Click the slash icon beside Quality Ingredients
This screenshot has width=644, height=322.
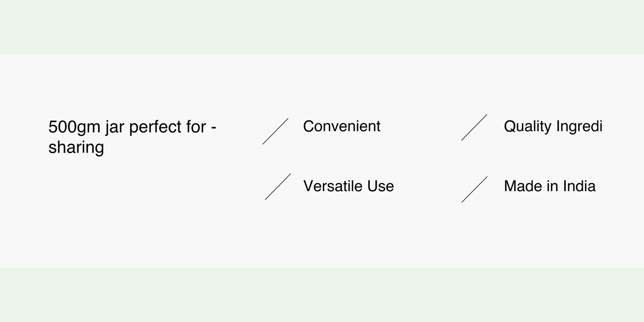(474, 127)
